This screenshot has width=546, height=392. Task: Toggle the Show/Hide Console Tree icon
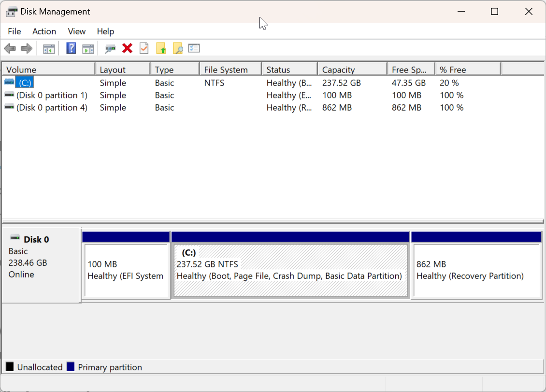coord(49,48)
